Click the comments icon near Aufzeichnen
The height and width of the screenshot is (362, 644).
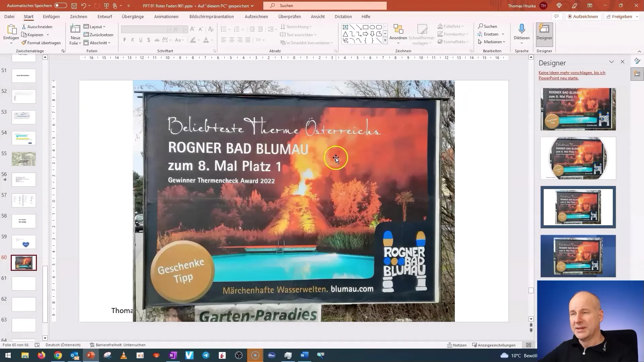[x=556, y=16]
